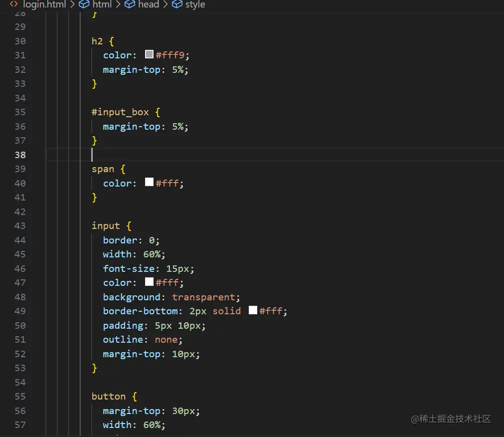
Task: Click the login.html breadcrumb
Action: click(44, 4)
